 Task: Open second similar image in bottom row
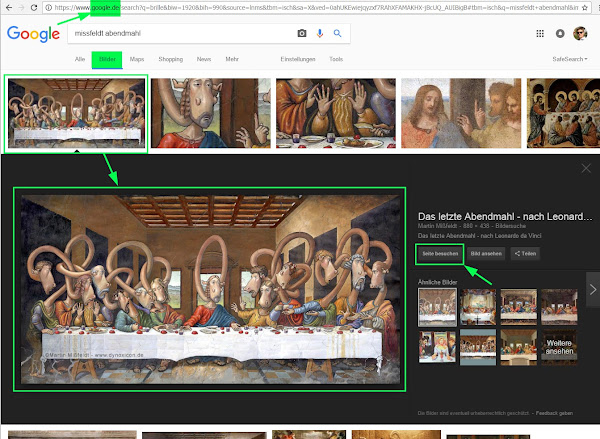(478, 347)
